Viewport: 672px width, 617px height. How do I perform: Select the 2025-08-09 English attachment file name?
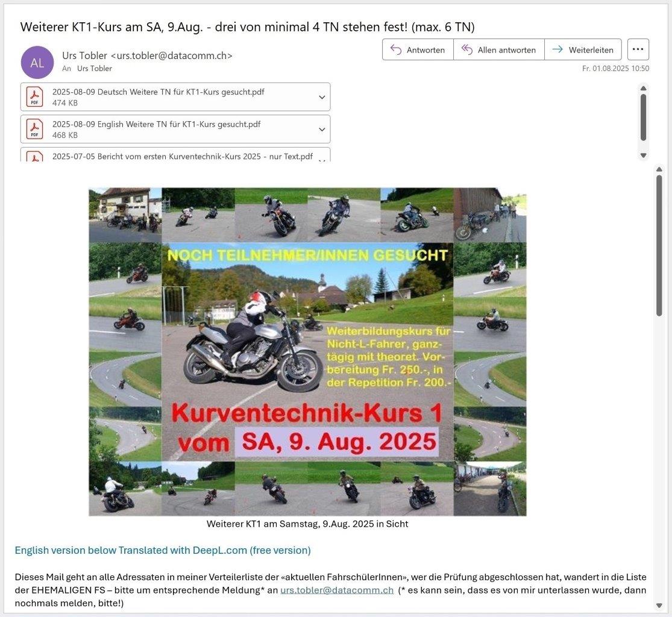click(x=156, y=124)
